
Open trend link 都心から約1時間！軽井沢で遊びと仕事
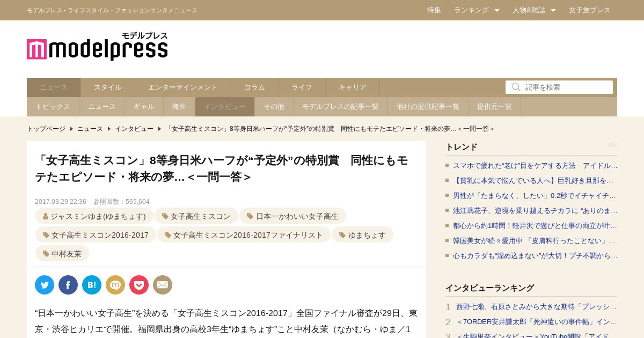(x=535, y=226)
